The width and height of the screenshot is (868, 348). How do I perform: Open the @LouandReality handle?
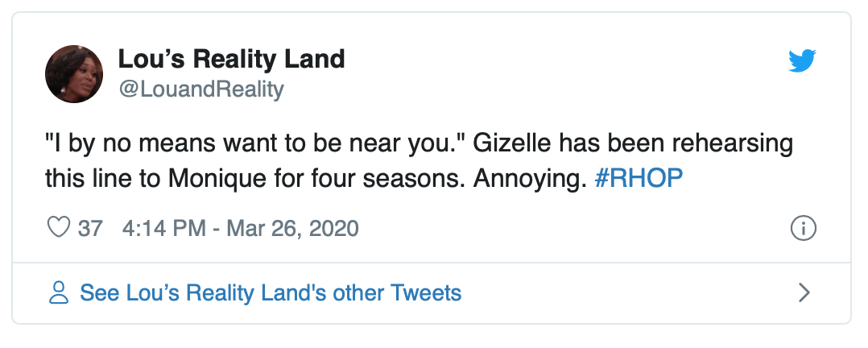click(200, 89)
